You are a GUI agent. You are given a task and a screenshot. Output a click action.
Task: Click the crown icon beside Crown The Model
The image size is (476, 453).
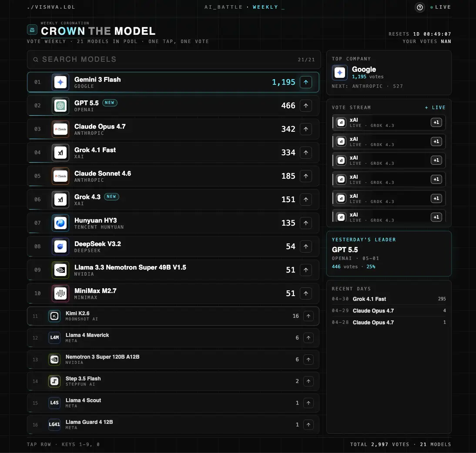pyautogui.click(x=32, y=30)
